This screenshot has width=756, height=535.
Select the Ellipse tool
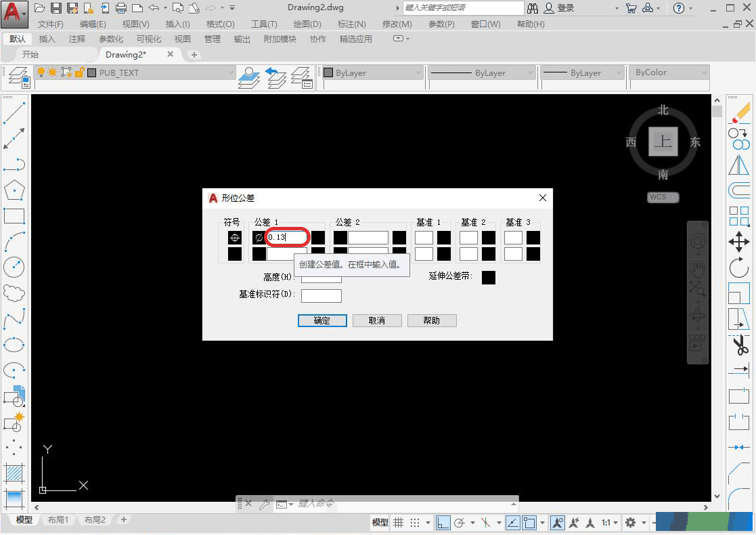pos(14,345)
